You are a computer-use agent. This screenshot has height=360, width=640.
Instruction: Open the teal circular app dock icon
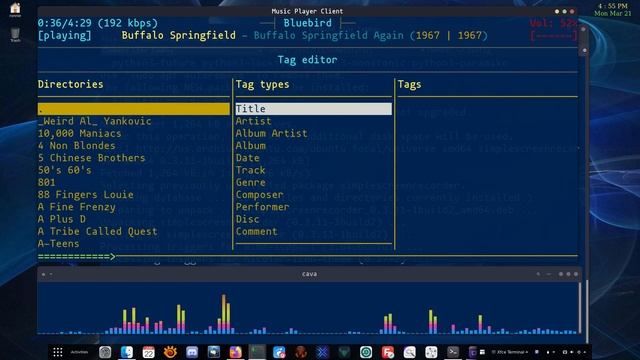366,352
